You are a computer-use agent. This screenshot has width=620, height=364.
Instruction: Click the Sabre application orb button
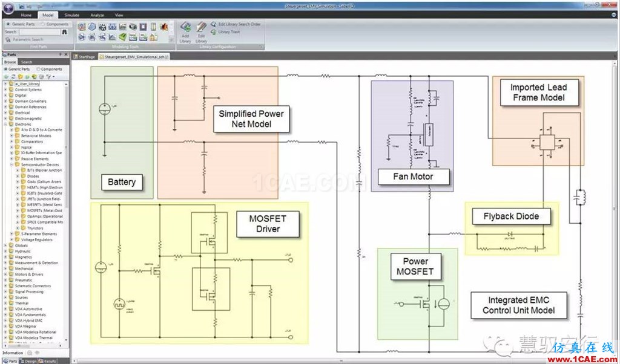[8, 8]
